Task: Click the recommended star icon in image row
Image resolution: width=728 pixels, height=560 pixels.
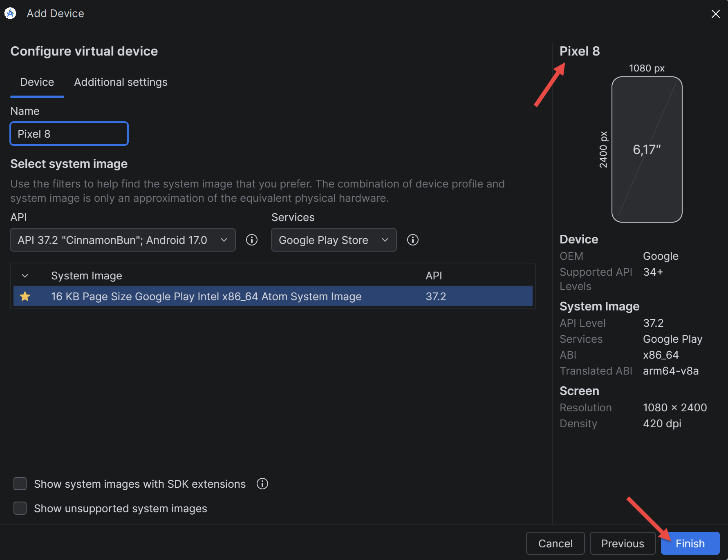Action: click(x=25, y=296)
